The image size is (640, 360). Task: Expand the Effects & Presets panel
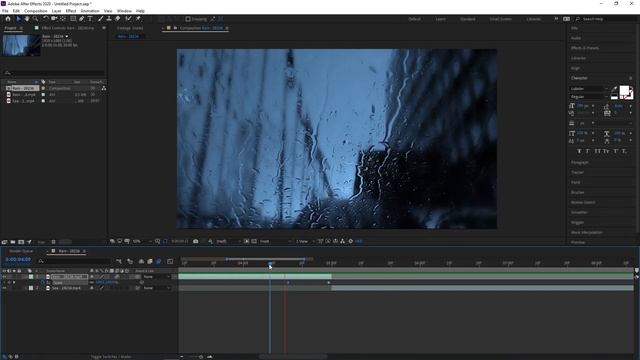[x=585, y=48]
